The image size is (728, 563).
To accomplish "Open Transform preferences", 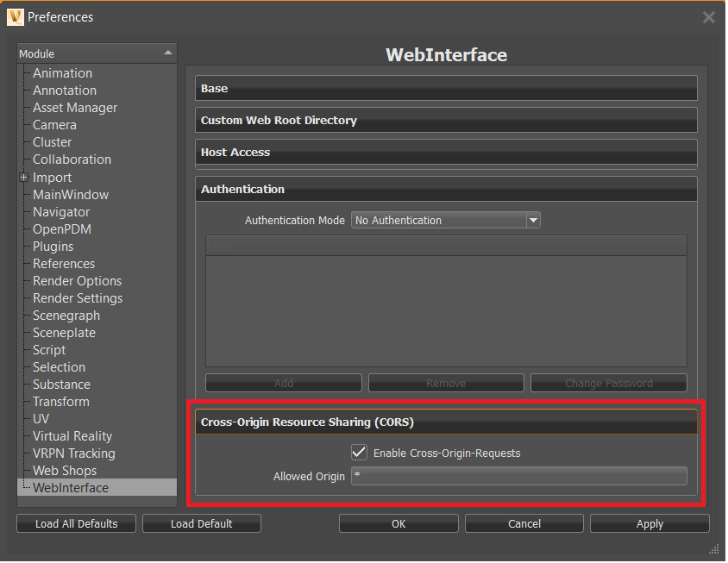I will pyautogui.click(x=61, y=402).
